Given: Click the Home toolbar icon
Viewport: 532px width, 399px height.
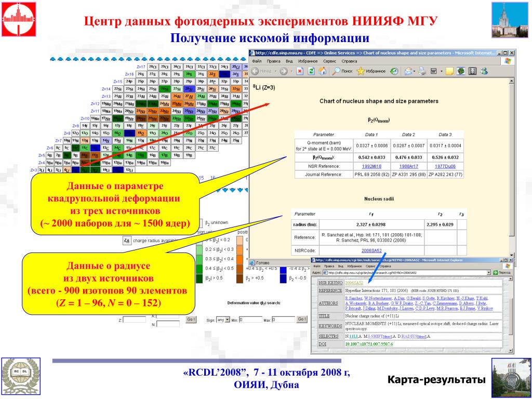Looking at the screenshot, I should click(322, 71).
